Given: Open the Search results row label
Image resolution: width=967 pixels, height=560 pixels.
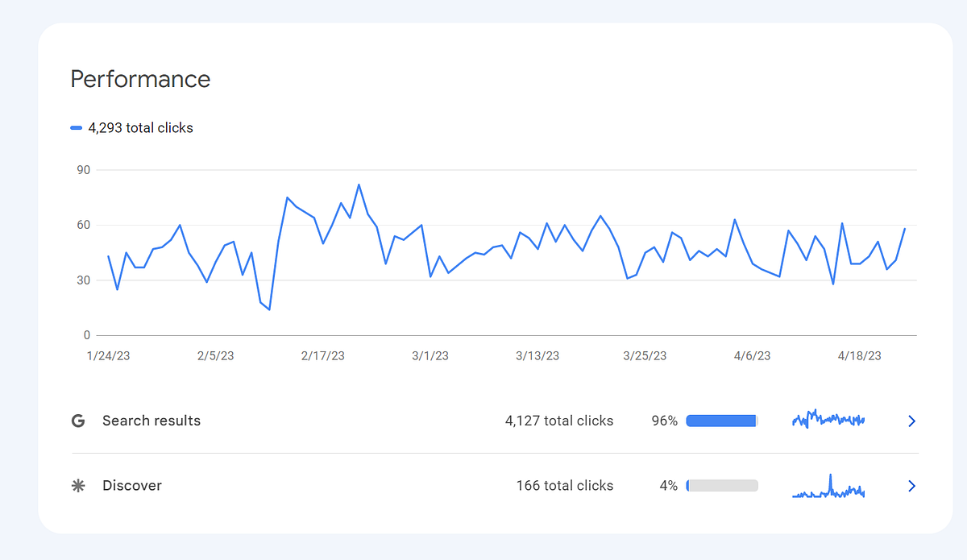Looking at the screenshot, I should tap(151, 421).
